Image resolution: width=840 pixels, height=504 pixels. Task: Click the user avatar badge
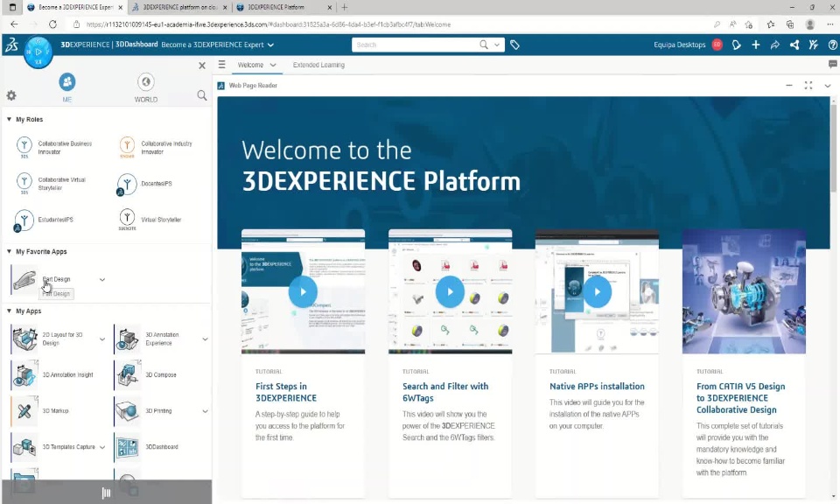717,45
